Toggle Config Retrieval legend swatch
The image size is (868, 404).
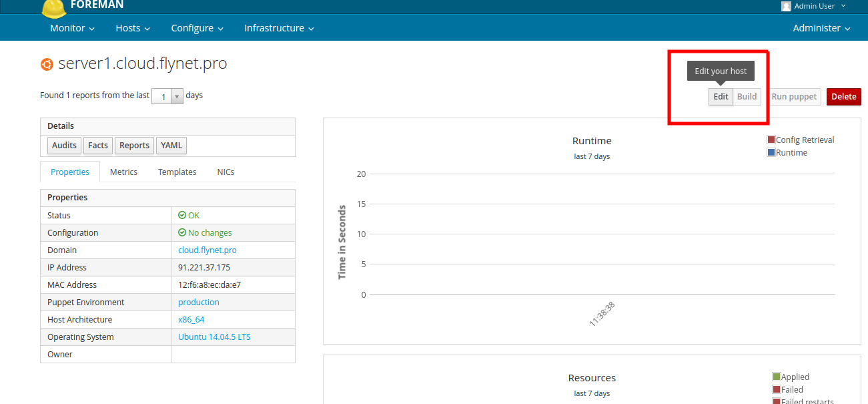771,140
